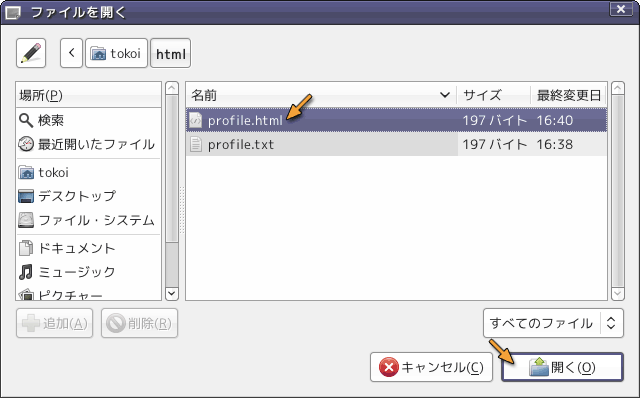Image resolution: width=640 pixels, height=398 pixels.
Task: Select file name profile.html
Action: [245, 120]
